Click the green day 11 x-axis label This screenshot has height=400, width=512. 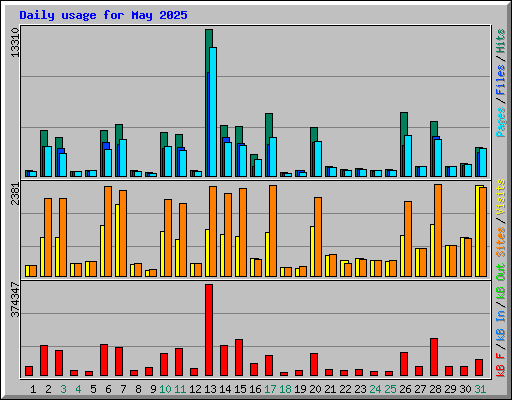[x=180, y=389]
